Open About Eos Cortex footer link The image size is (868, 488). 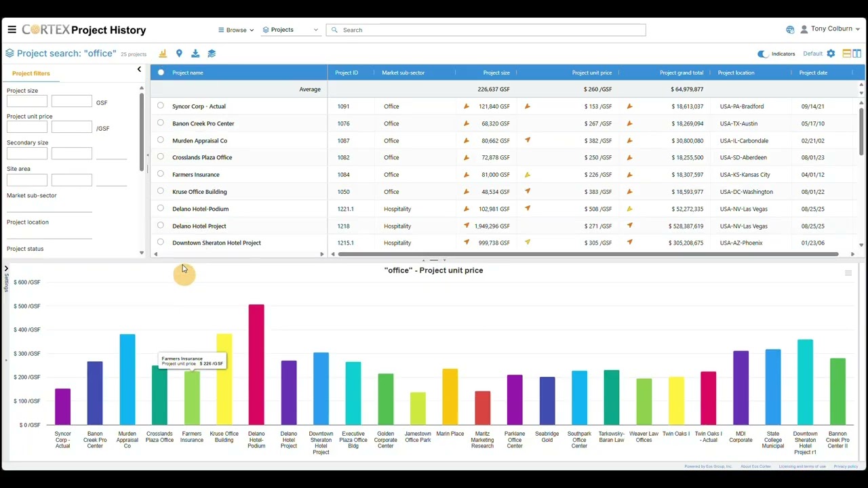tap(755, 466)
